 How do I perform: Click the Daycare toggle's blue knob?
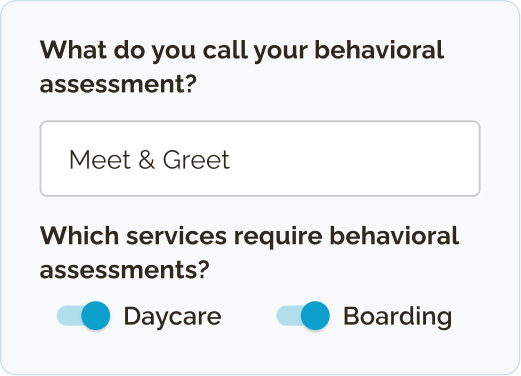coord(96,315)
